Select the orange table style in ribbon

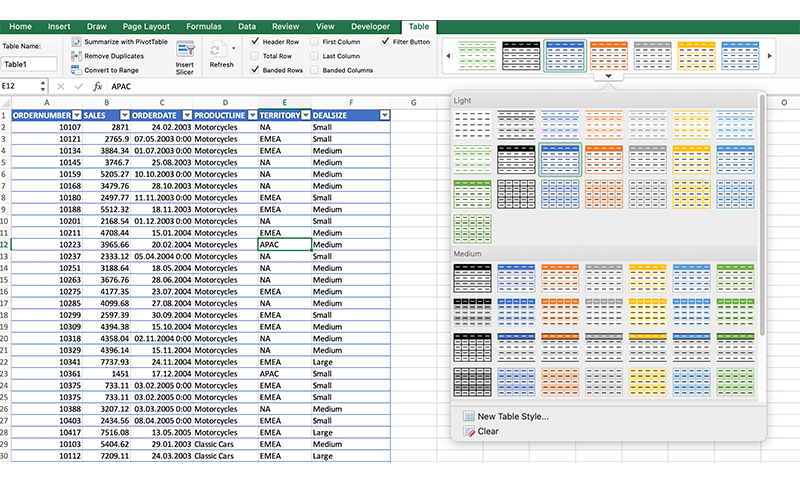point(609,54)
